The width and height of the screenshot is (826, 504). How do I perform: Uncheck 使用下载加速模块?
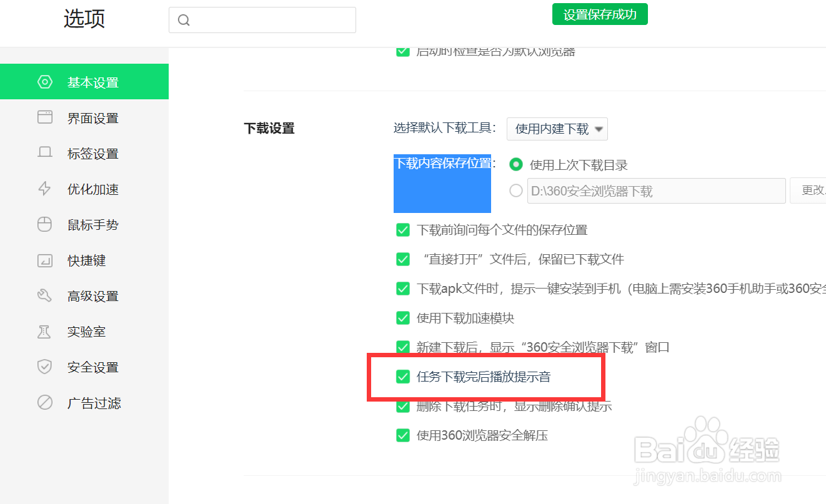[403, 318]
